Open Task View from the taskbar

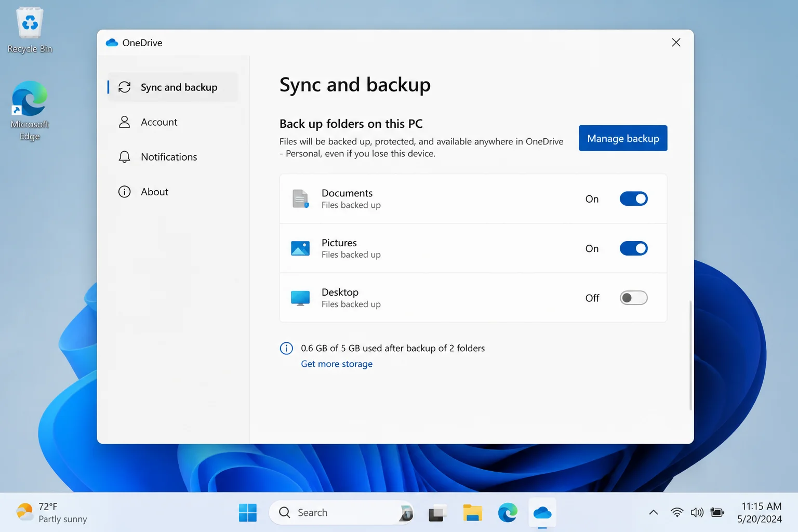(x=437, y=513)
